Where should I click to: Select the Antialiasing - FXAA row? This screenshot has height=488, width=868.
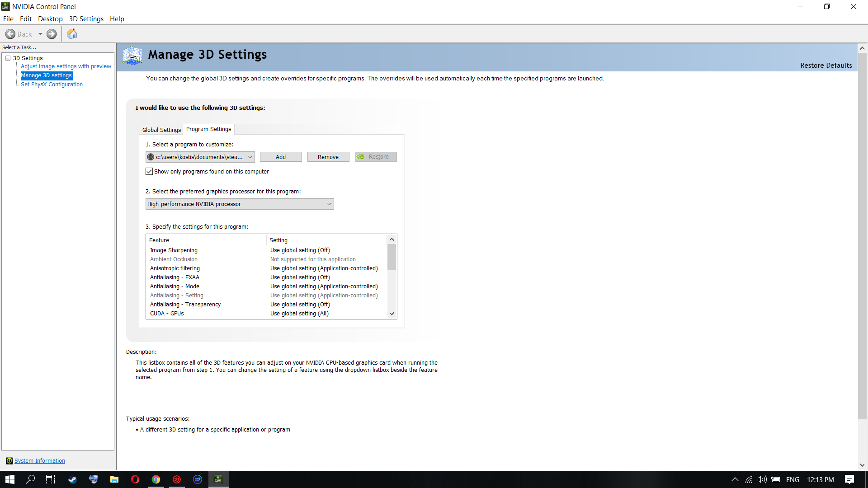pos(267,277)
